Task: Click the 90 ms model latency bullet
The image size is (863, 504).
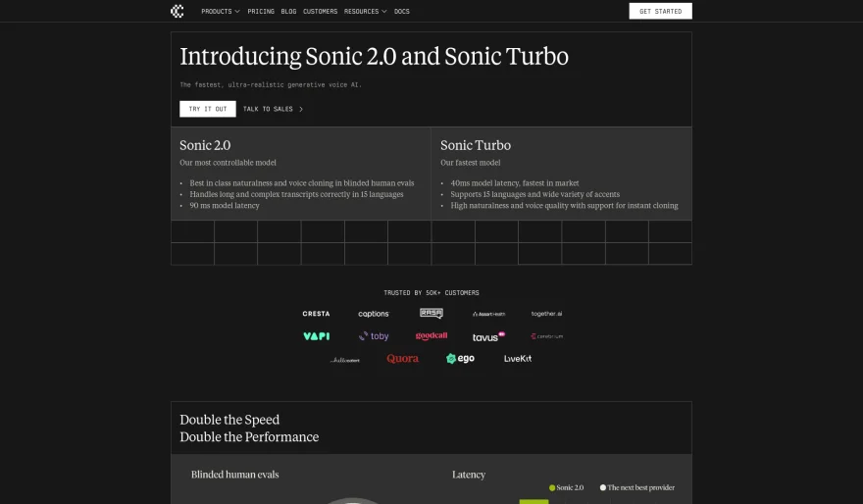Action: point(225,205)
